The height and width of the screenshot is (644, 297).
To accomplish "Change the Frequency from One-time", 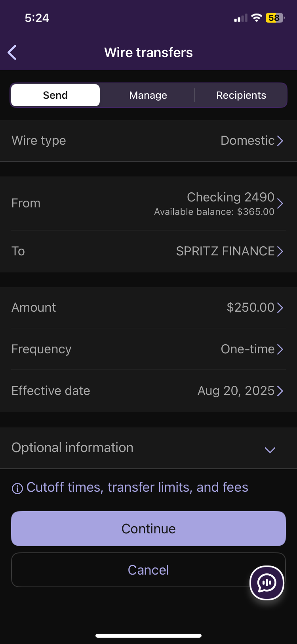I will [x=148, y=349].
